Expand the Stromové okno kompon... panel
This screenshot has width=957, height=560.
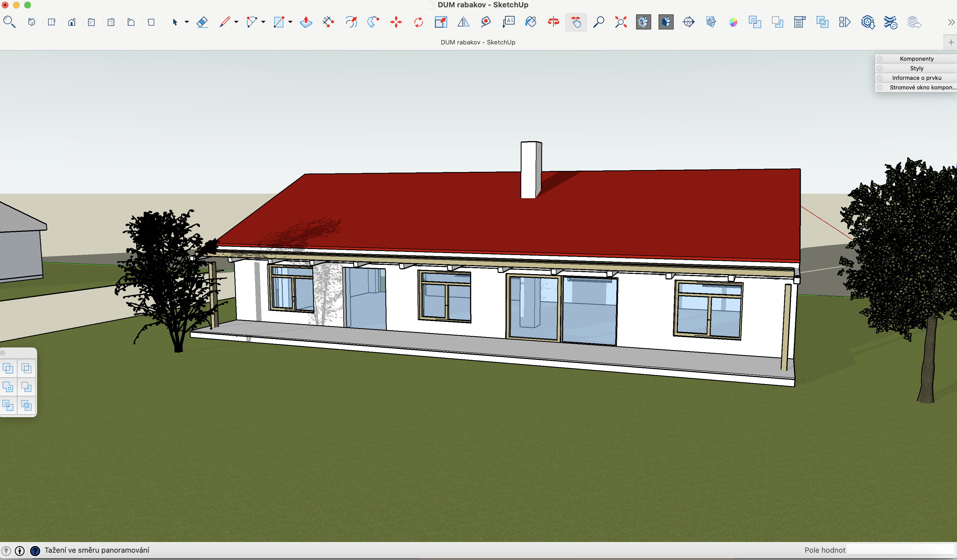(916, 87)
